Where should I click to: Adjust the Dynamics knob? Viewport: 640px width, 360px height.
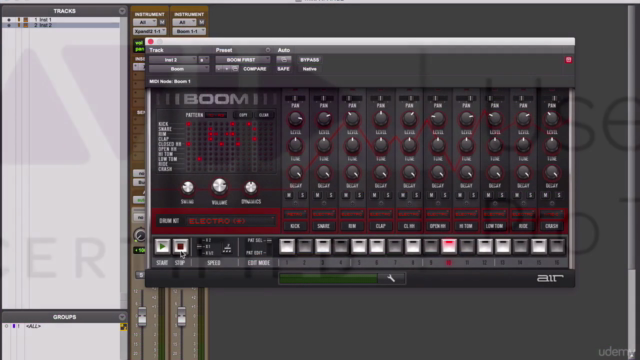tap(251, 187)
